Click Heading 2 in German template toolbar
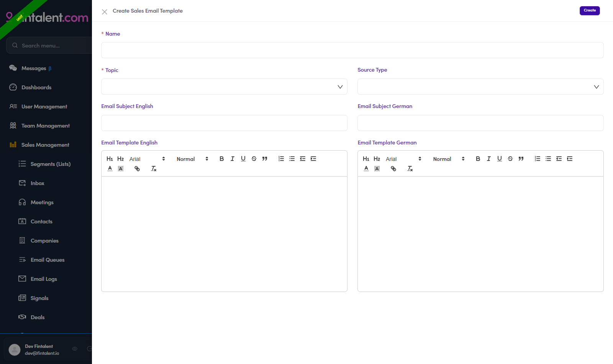The height and width of the screenshot is (364, 613). point(377,159)
